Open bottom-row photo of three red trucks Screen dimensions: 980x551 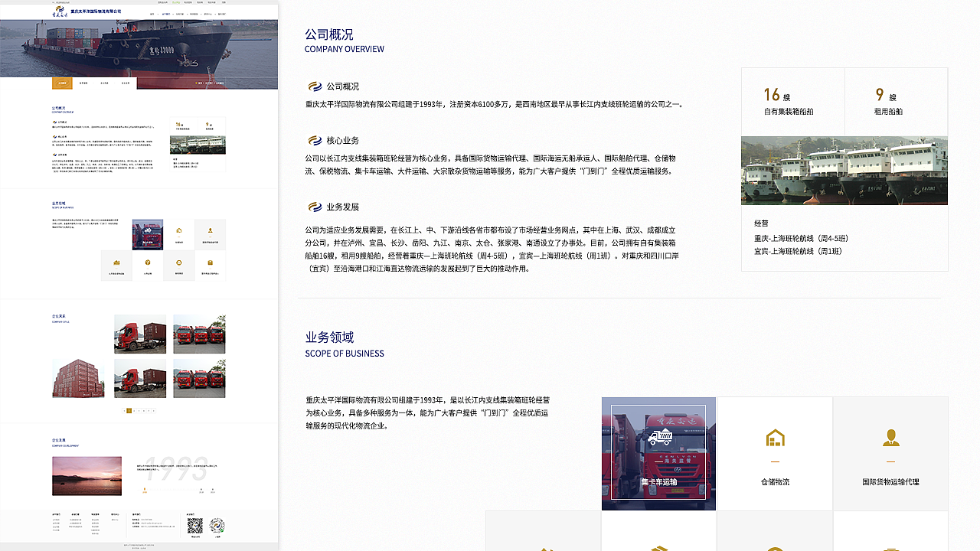point(199,378)
